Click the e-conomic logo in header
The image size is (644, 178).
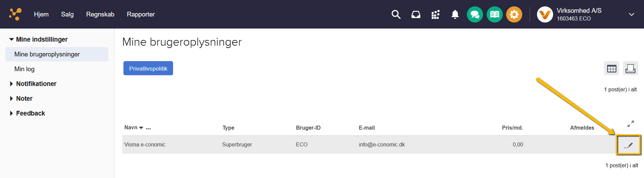tap(15, 14)
